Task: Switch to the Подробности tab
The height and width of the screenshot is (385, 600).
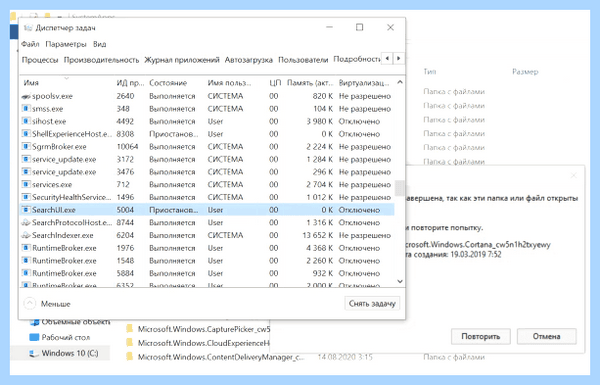Action: click(x=357, y=59)
